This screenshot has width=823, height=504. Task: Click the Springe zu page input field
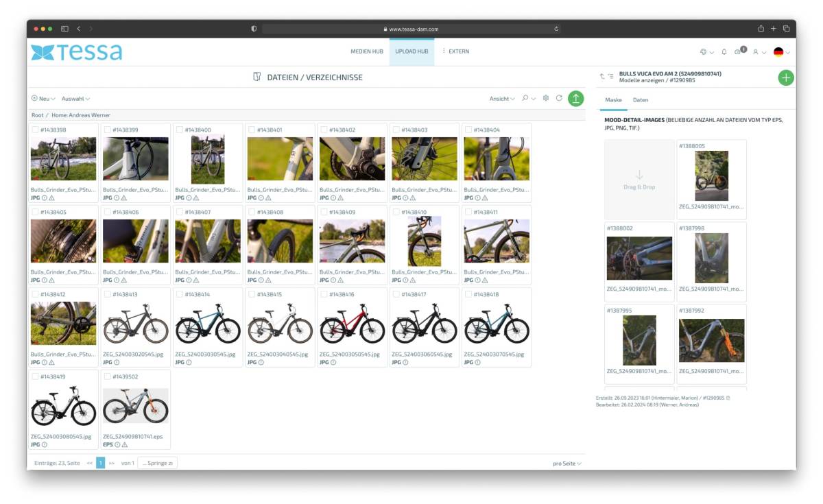tap(158, 463)
